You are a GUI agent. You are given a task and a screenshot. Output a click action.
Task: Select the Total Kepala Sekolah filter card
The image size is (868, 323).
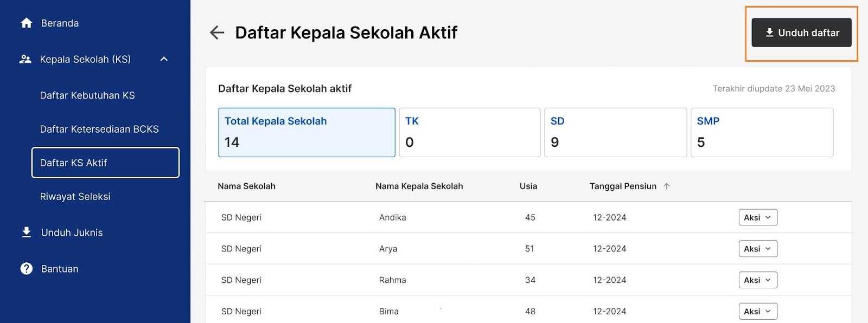pyautogui.click(x=307, y=132)
